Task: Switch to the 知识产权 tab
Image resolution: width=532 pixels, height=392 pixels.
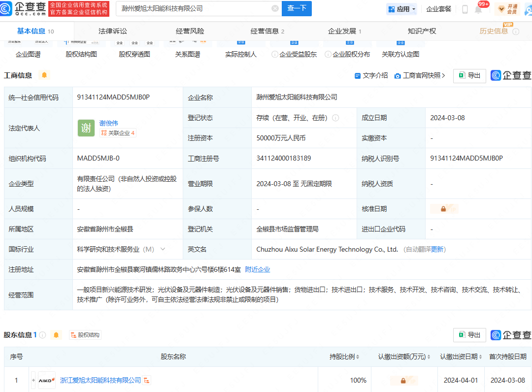Action: pos(422,31)
